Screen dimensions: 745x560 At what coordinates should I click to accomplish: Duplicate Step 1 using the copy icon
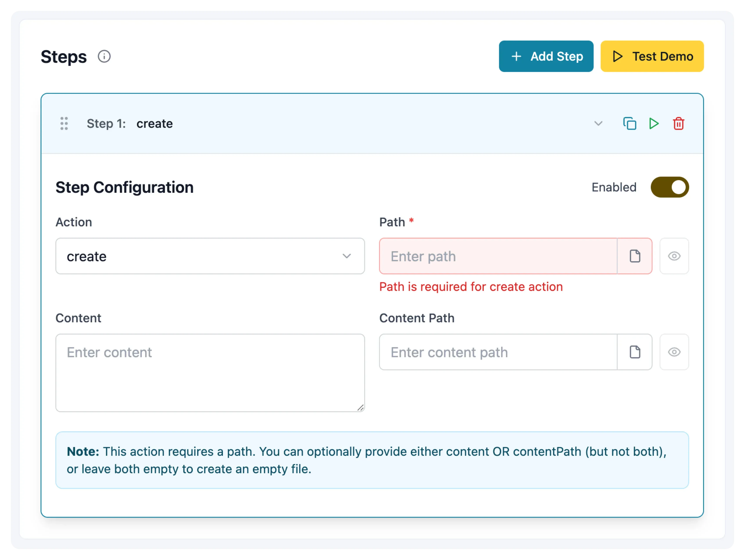point(629,124)
